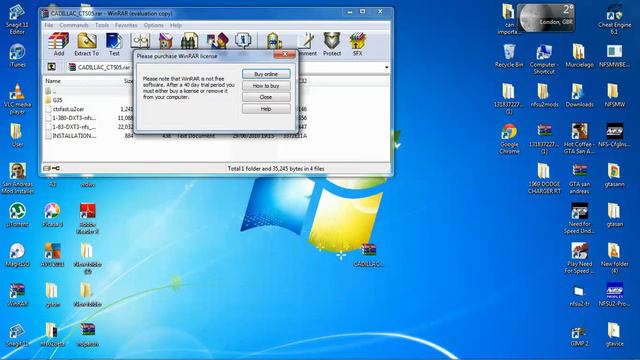Select the gtavice folder on desktop

click(x=614, y=335)
